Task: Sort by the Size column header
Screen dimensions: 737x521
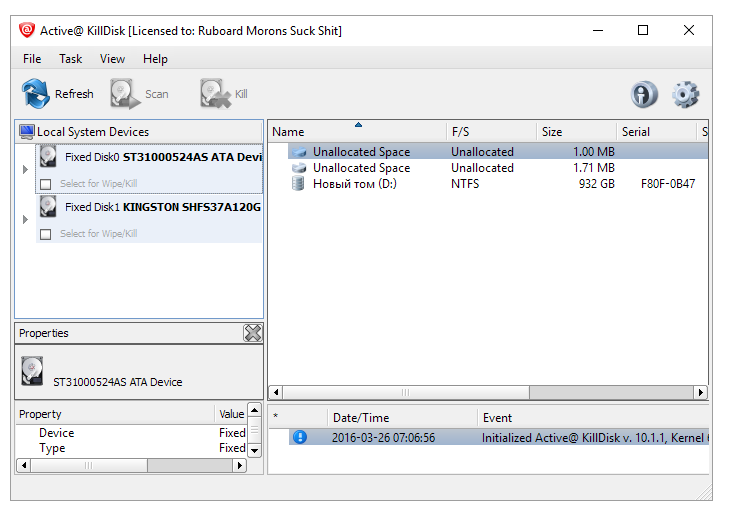Action: [x=576, y=132]
